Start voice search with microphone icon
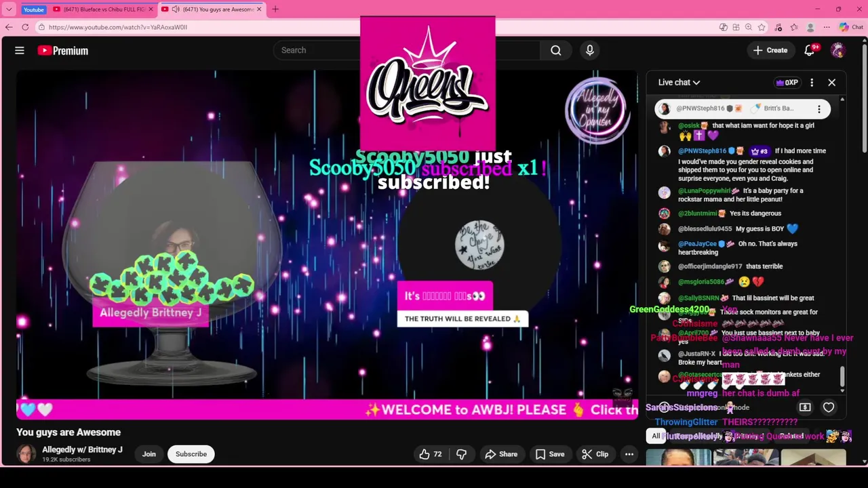Screen dimensions: 868x488 pyautogui.click(x=589, y=50)
